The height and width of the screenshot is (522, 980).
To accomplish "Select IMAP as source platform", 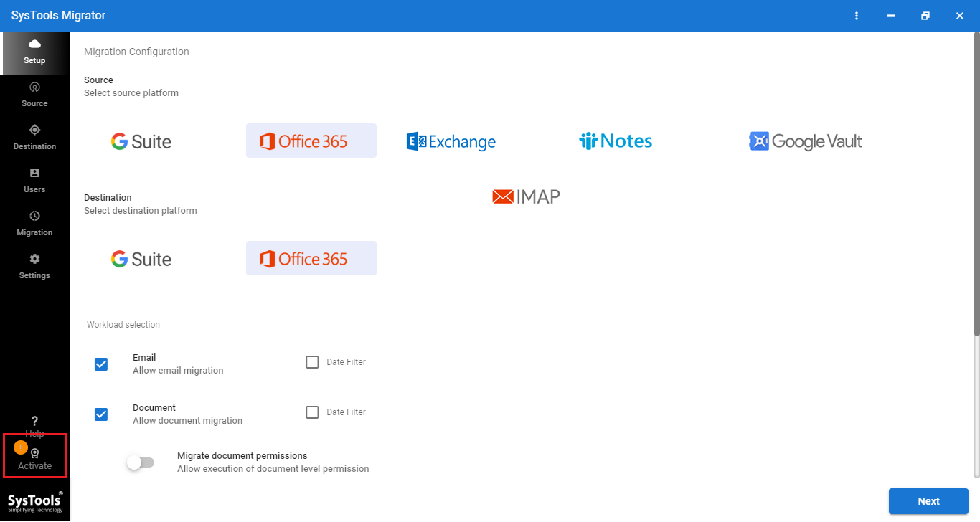I will coord(527,196).
